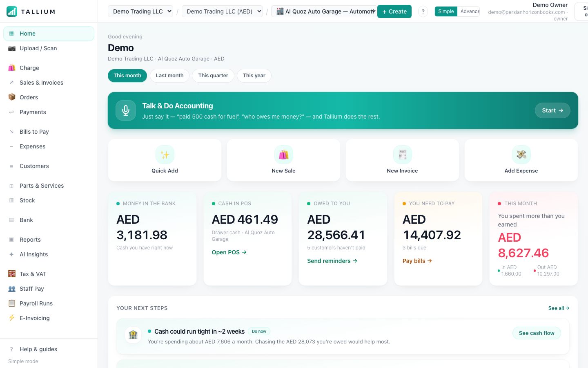Click the "5 customers haven't paid" text
Viewport: 588px width, 368px height.
[x=336, y=248]
